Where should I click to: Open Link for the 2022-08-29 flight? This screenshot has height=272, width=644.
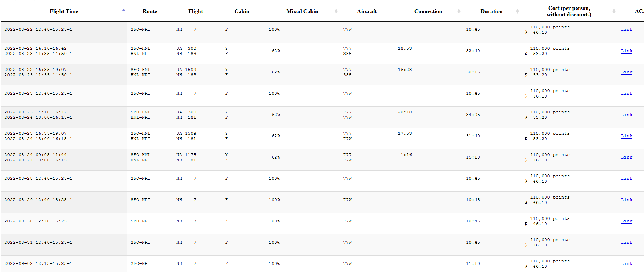(626, 200)
